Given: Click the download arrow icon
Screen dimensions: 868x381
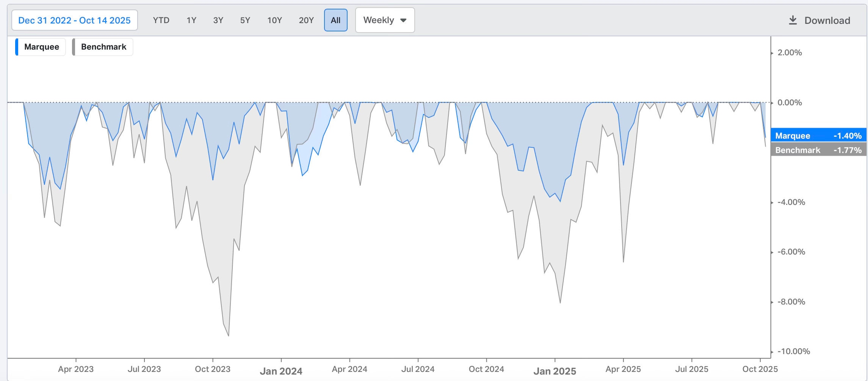Looking at the screenshot, I should click(x=793, y=20).
